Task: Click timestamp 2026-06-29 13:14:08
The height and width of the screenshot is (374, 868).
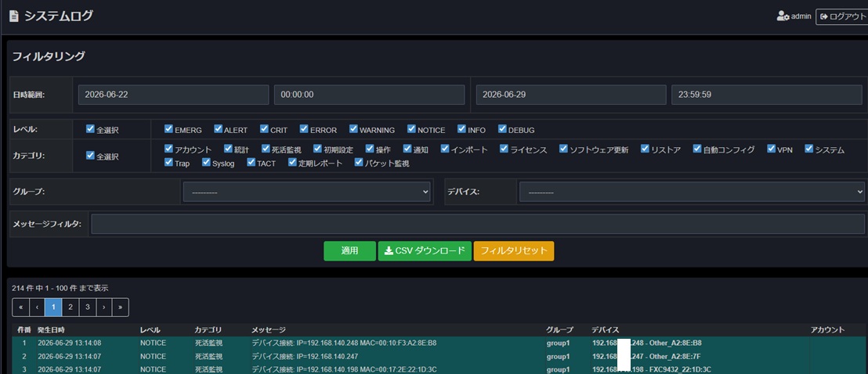Action: point(69,343)
